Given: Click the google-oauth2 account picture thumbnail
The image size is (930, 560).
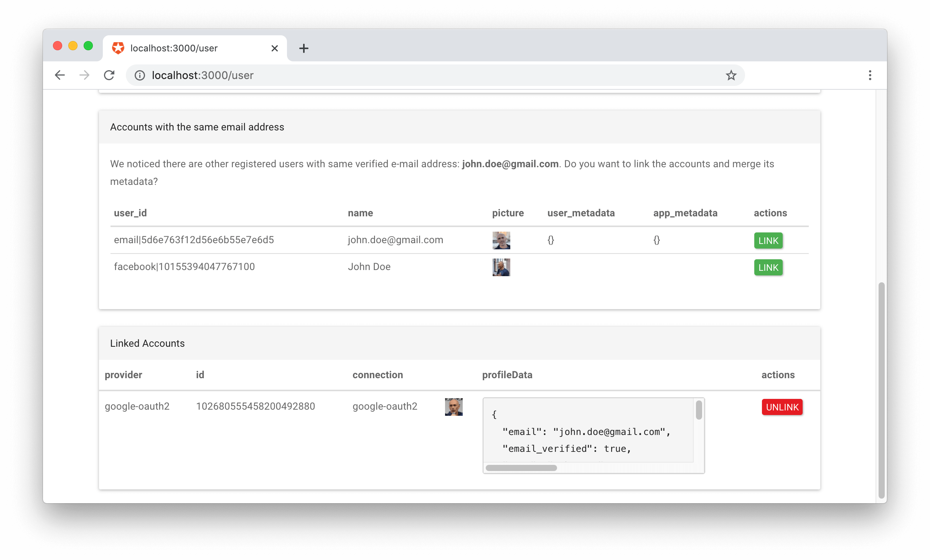Looking at the screenshot, I should [453, 407].
